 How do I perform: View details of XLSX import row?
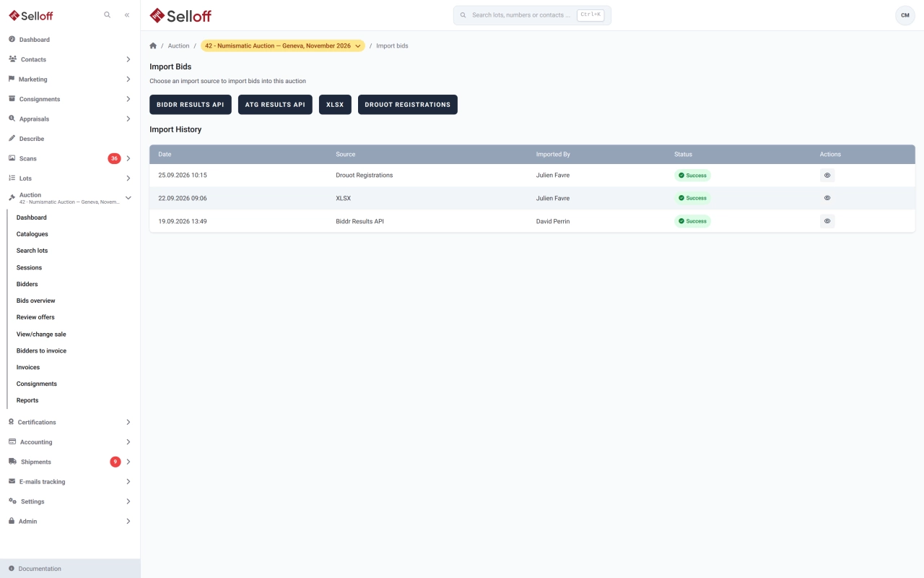click(x=827, y=198)
